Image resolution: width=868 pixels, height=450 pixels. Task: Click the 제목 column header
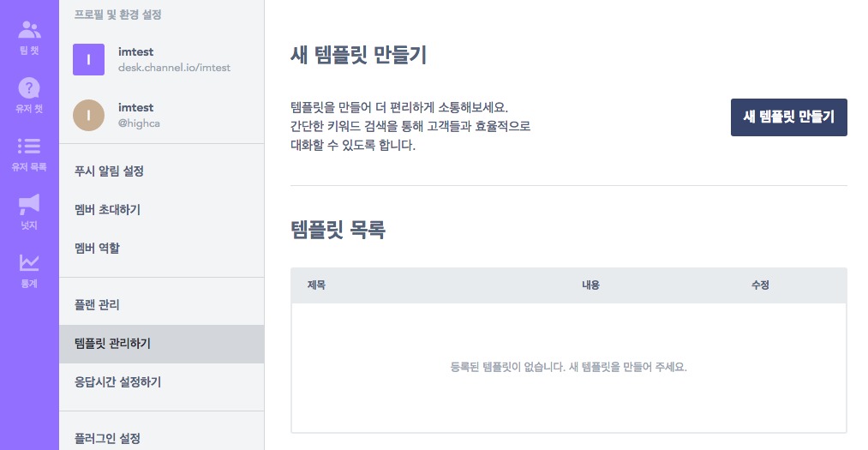pyautogui.click(x=317, y=285)
